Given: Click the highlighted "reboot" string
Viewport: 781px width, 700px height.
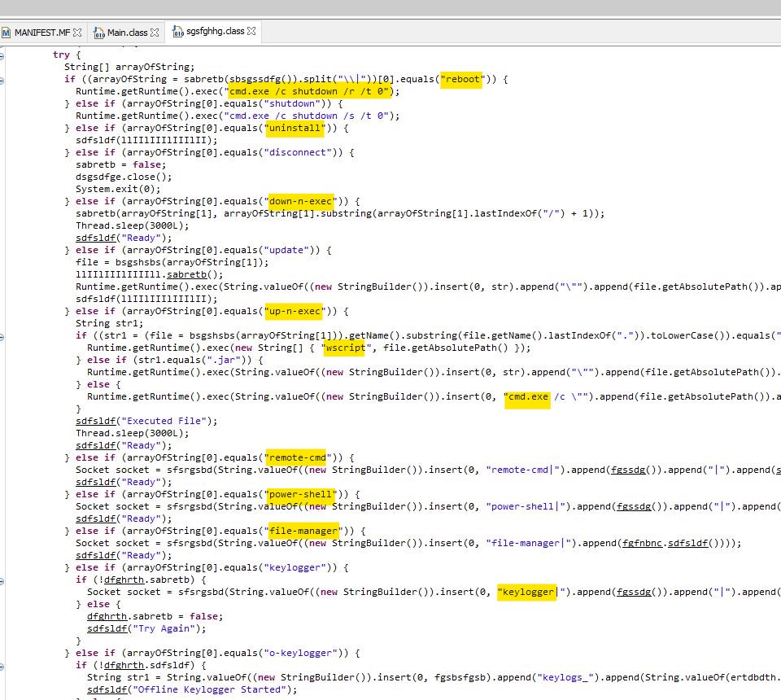Looking at the screenshot, I should pyautogui.click(x=462, y=79).
